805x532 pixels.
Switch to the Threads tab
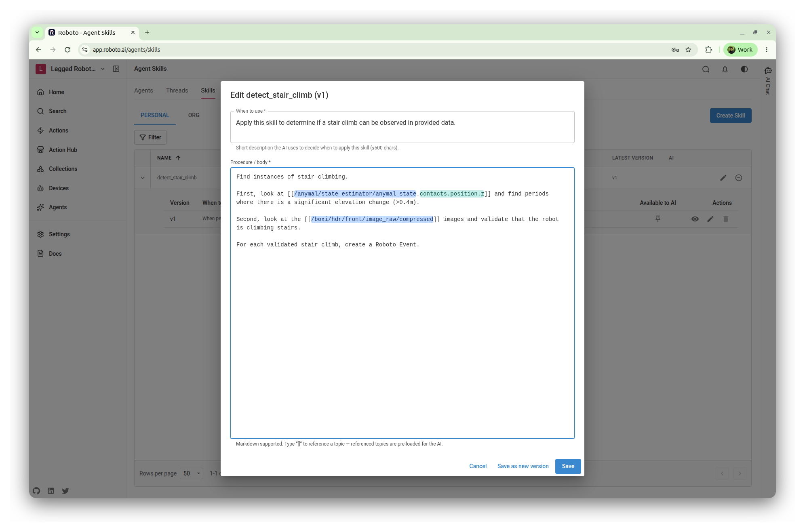(177, 90)
